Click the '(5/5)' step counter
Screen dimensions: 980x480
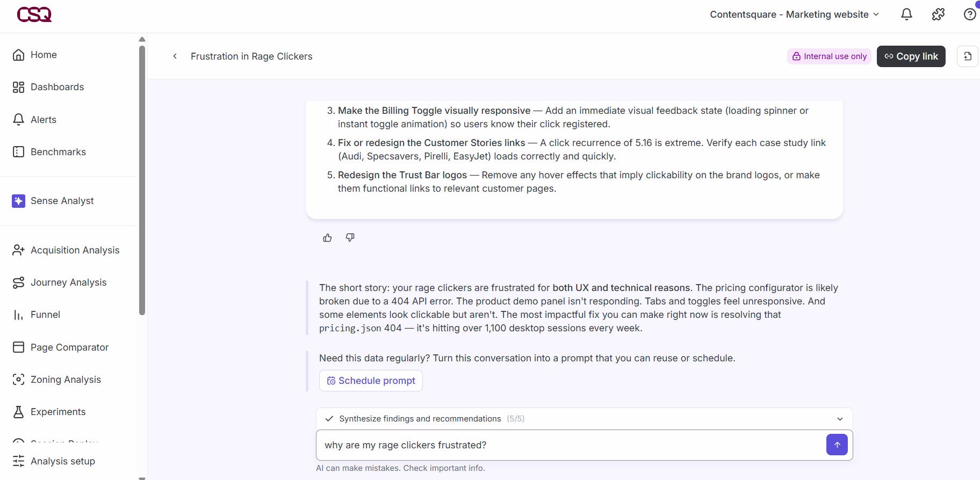pyautogui.click(x=515, y=419)
